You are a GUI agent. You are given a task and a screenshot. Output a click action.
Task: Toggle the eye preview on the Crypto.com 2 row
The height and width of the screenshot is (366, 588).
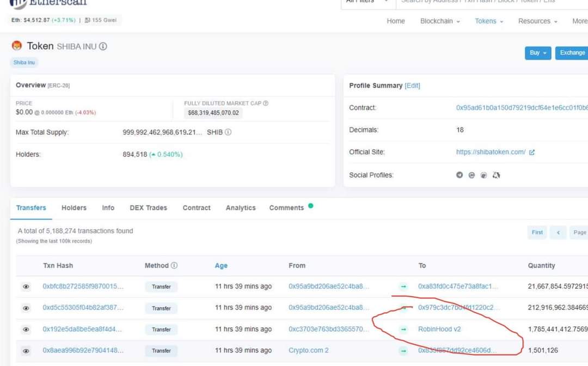[26, 350]
